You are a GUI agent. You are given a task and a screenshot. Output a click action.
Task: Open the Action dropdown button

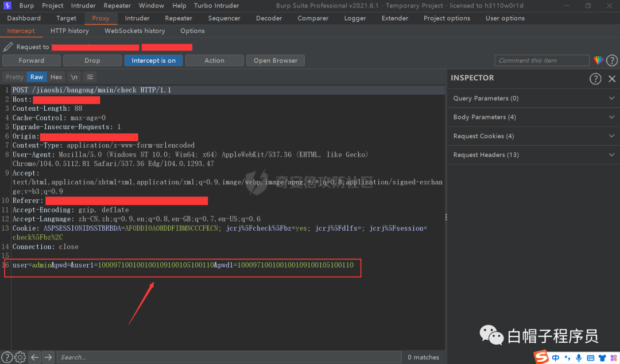click(214, 60)
